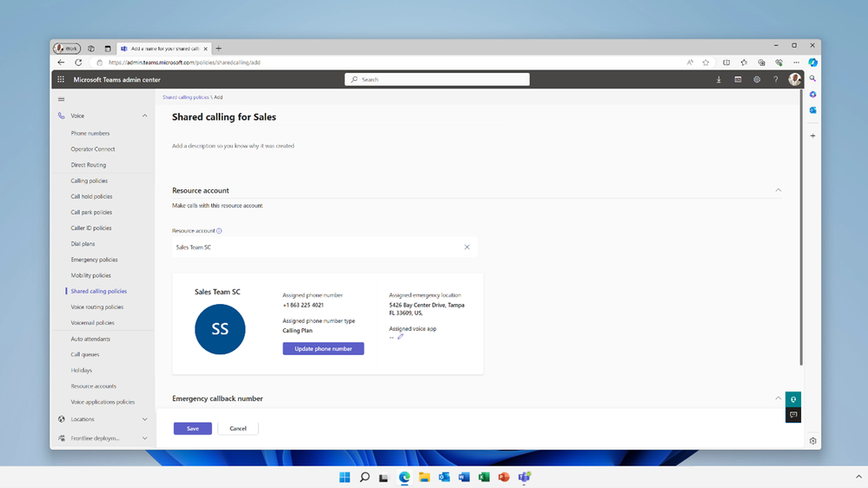Open the help question mark icon
The image size is (868, 488).
tap(776, 80)
